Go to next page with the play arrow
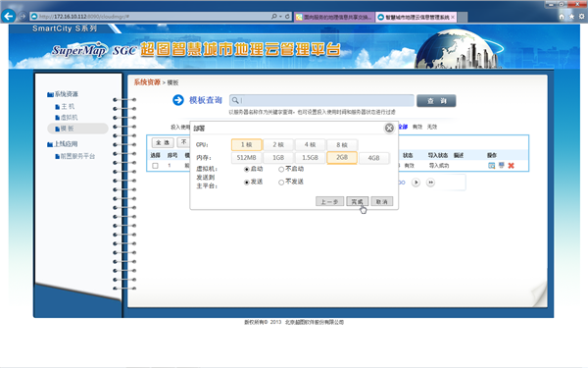Image resolution: width=588 pixels, height=368 pixels. click(416, 183)
